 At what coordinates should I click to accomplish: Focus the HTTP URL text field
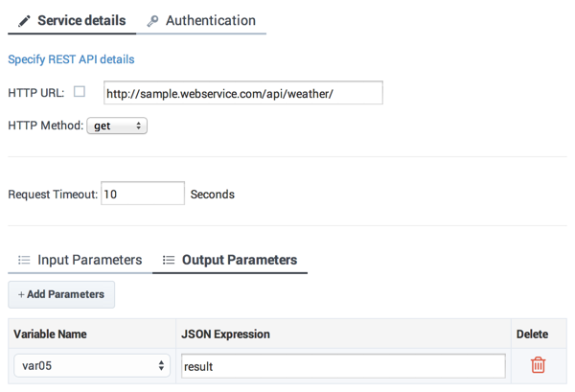[x=242, y=93]
